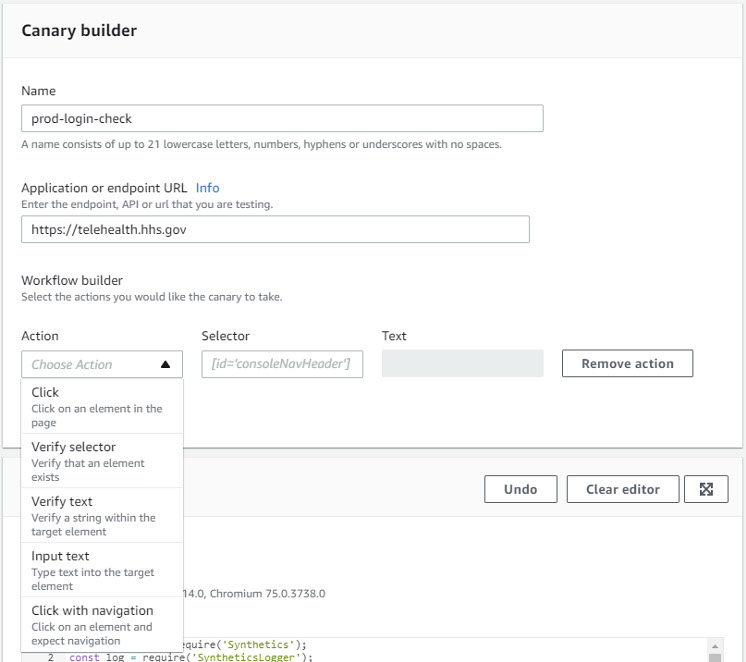Click line number 2 in editor gutter
The width and height of the screenshot is (746, 662).
point(49,657)
